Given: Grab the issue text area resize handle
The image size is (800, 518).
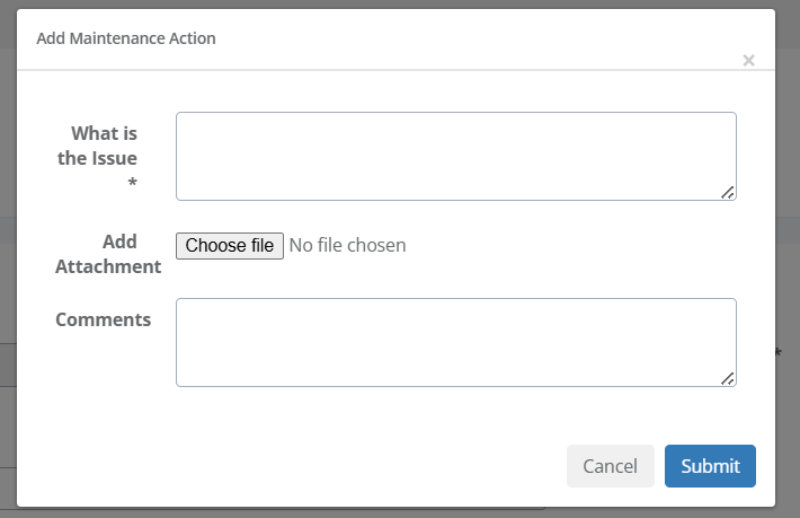Looking at the screenshot, I should tap(728, 192).
